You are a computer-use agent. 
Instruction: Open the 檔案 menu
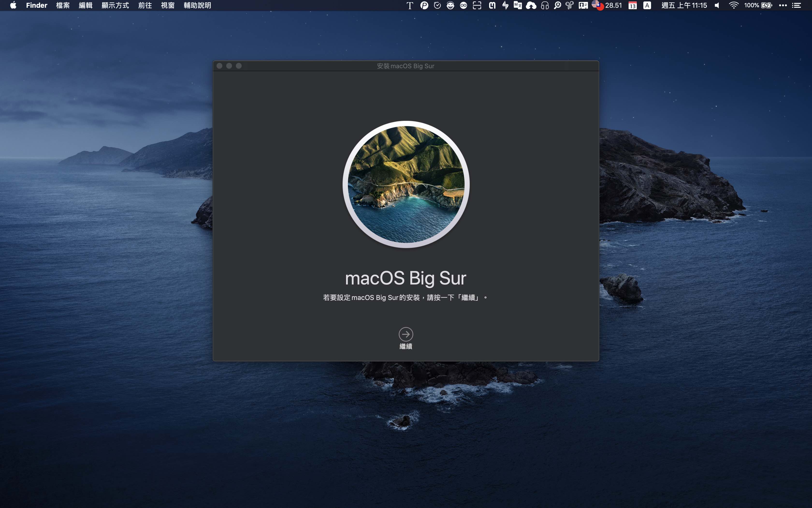[63, 5]
